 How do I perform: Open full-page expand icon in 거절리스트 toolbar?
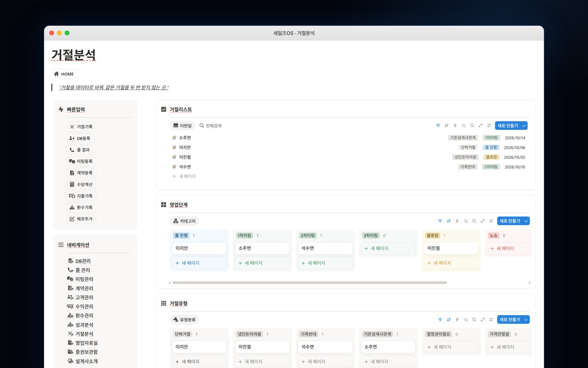tap(480, 125)
